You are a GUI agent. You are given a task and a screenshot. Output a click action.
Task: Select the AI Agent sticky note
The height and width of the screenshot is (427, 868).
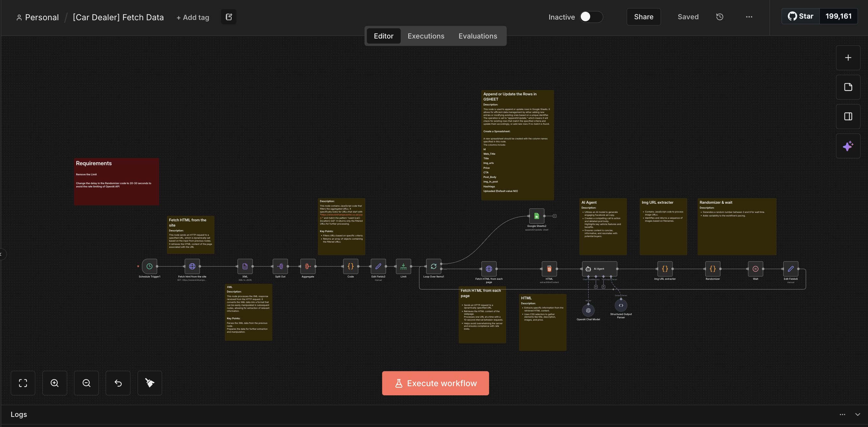click(603, 227)
